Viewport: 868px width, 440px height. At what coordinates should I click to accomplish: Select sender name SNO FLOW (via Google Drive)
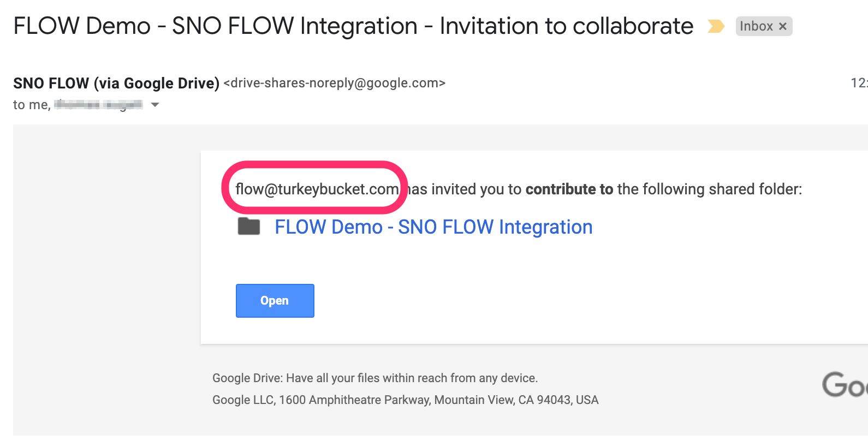(116, 84)
